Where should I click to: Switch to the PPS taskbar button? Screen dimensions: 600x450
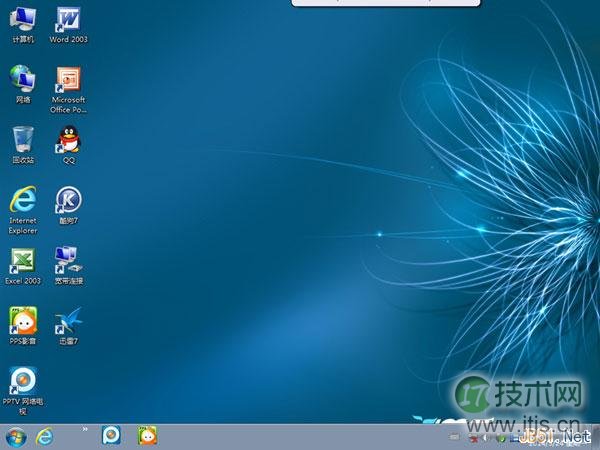point(147,437)
